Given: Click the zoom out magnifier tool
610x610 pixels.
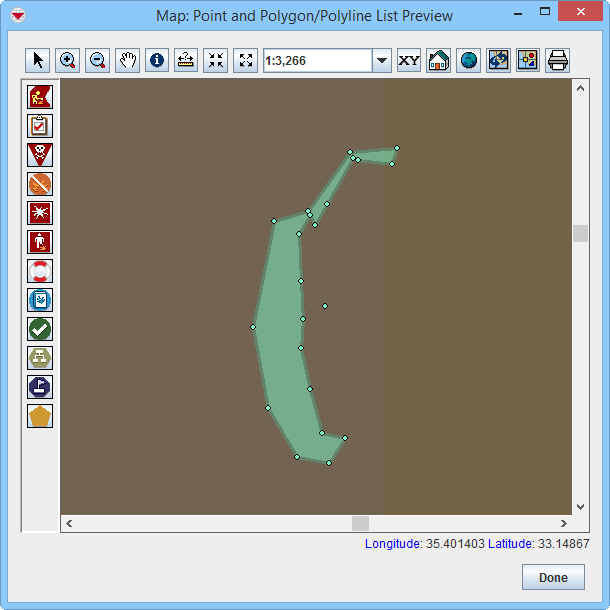Looking at the screenshot, I should tap(97, 60).
